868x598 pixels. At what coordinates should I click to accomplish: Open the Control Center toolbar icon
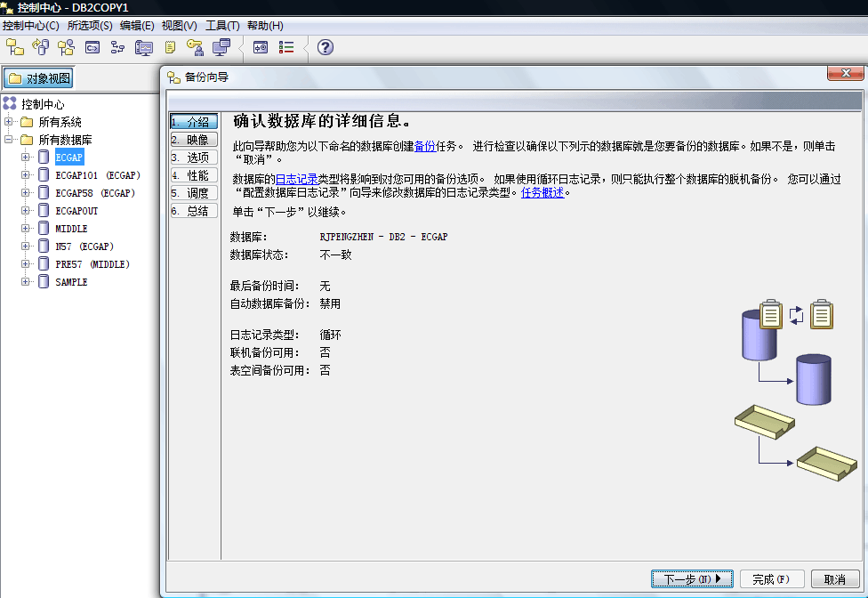(x=15, y=48)
